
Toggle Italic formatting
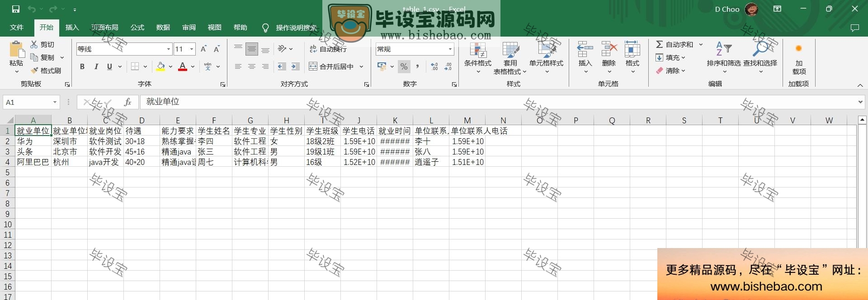pos(96,66)
